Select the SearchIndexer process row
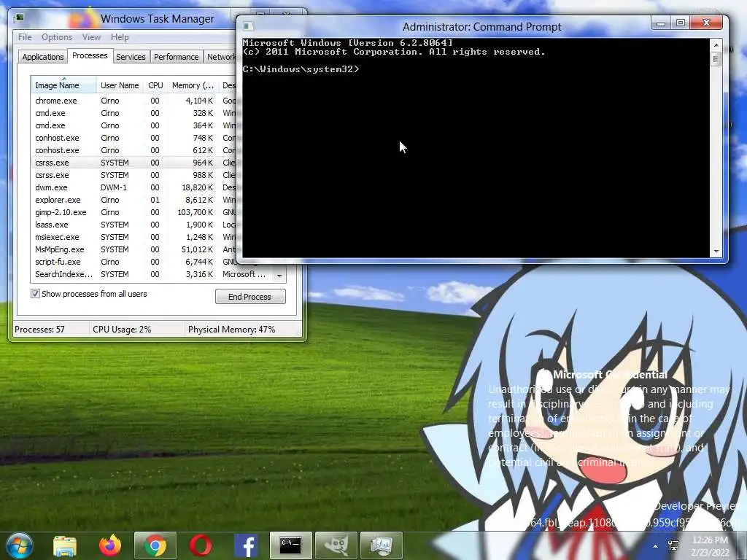This screenshot has height=560, width=747. click(152, 274)
